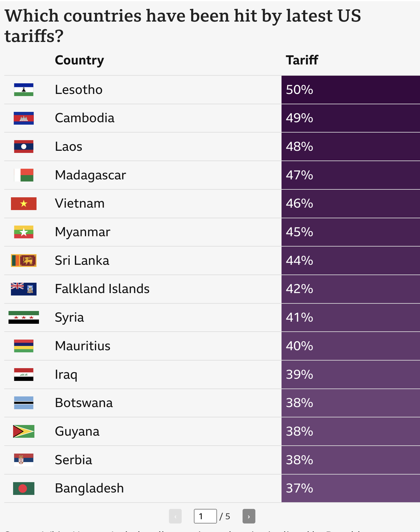Click the Serbia flag icon
This screenshot has height=532, width=420.
[24, 460]
